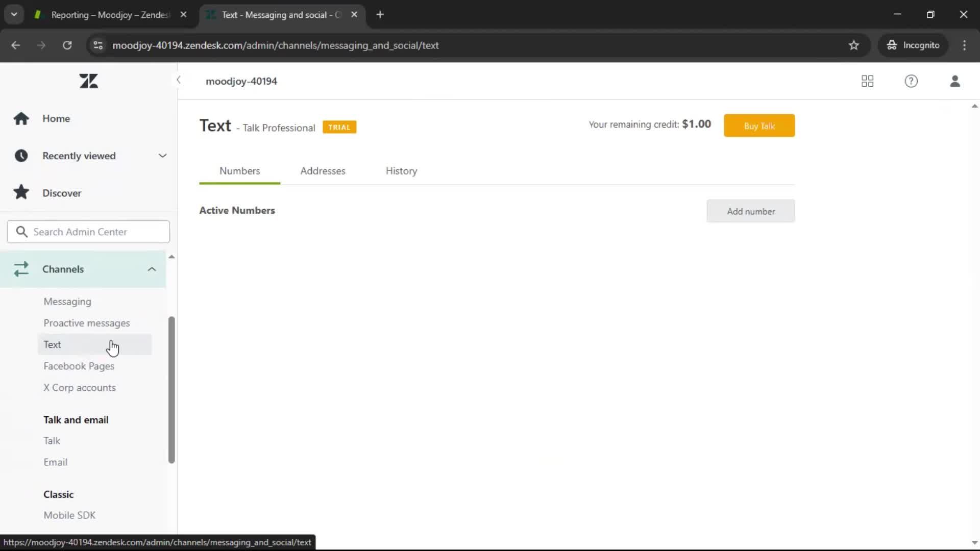Viewport: 980px width, 551px height.
Task: Click the Classic section heading
Action: [x=59, y=494]
